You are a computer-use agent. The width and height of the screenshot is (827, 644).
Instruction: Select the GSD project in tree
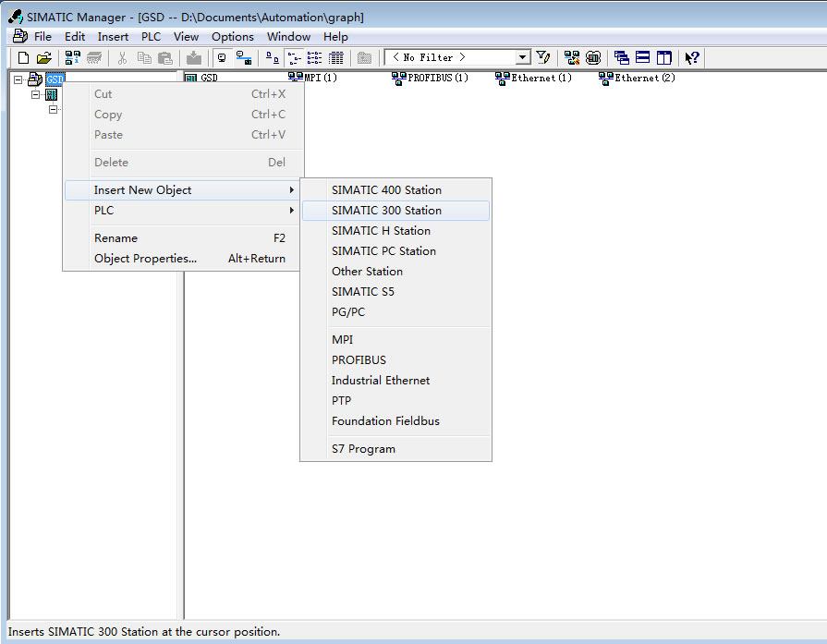pos(55,79)
